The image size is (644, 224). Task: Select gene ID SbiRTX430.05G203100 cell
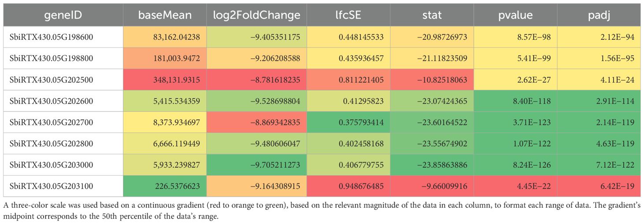tap(51, 187)
